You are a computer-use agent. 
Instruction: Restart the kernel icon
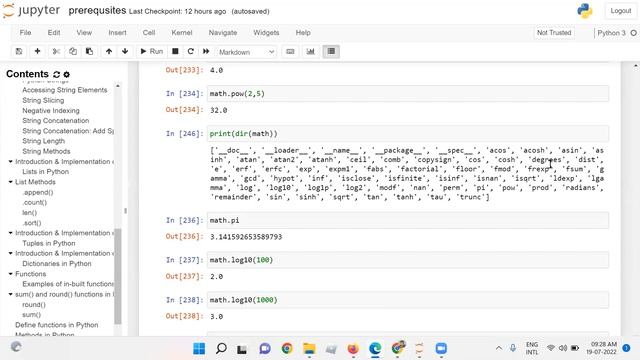(x=191, y=51)
